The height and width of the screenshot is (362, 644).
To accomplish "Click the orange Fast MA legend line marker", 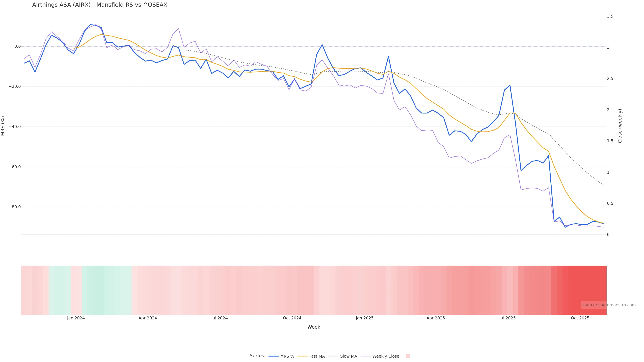I will pyautogui.click(x=303, y=356).
